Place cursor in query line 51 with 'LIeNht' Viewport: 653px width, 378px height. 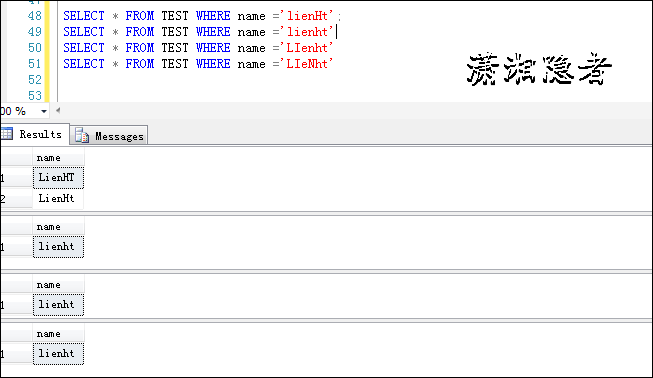(x=198, y=64)
